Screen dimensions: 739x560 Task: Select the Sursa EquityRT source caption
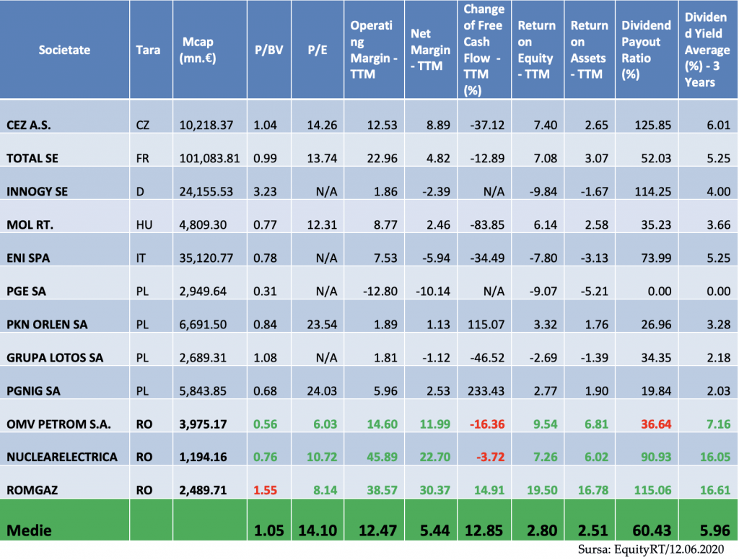[655, 551]
